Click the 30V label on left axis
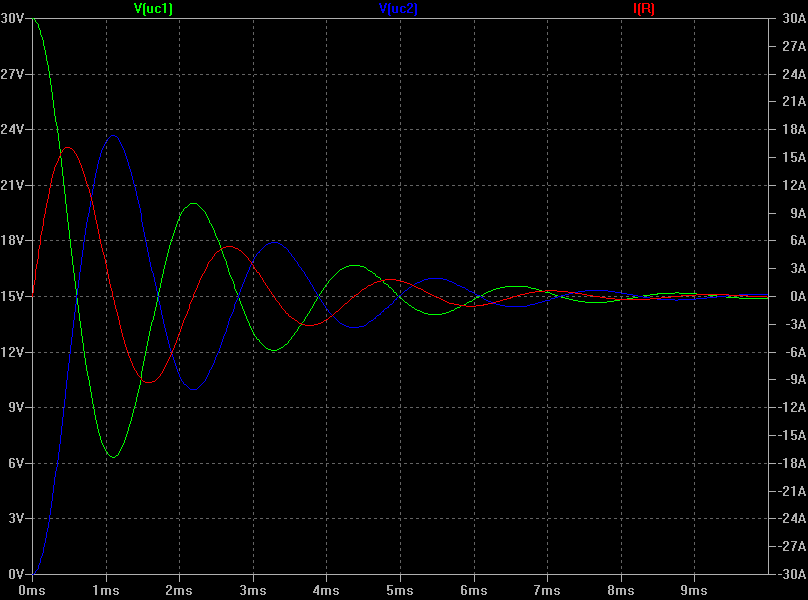Screen dimensions: 808x600 (x=14, y=19)
